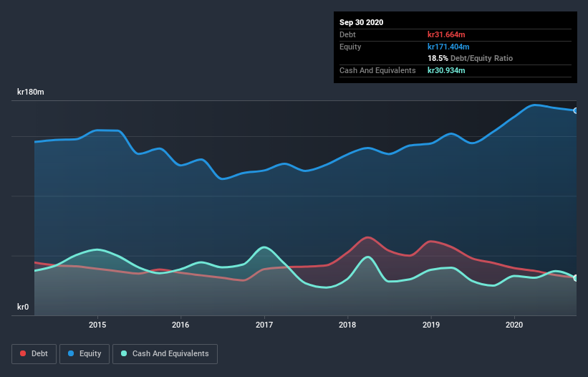The height and width of the screenshot is (377, 588).
Task: Click the 2016 x-axis label
Action: pyautogui.click(x=180, y=325)
